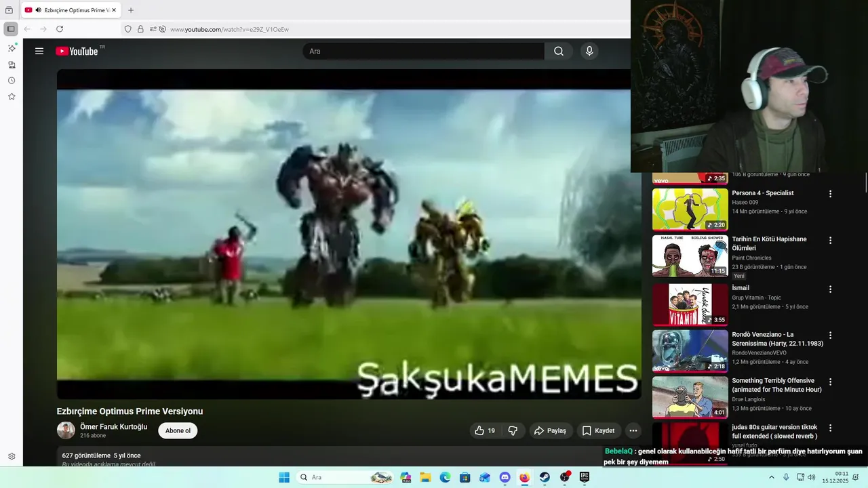Select the Ezbırçime Optimus Prime tab
868x488 pixels.
[71, 10]
